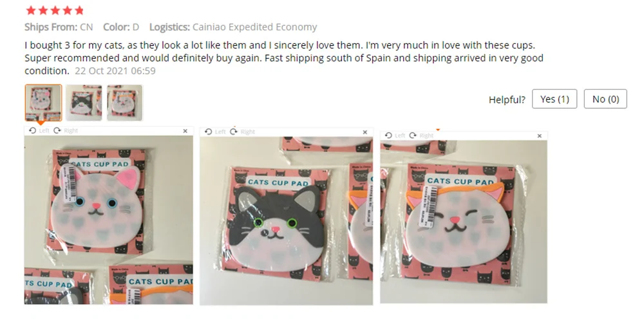Select the first review thumbnail
Viewport: 644px width, 319px height.
(x=43, y=102)
